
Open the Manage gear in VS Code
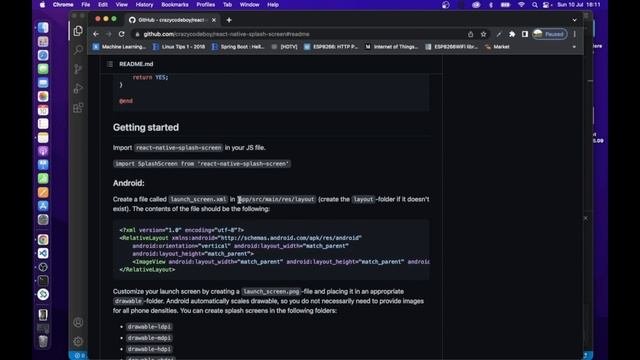point(78,341)
